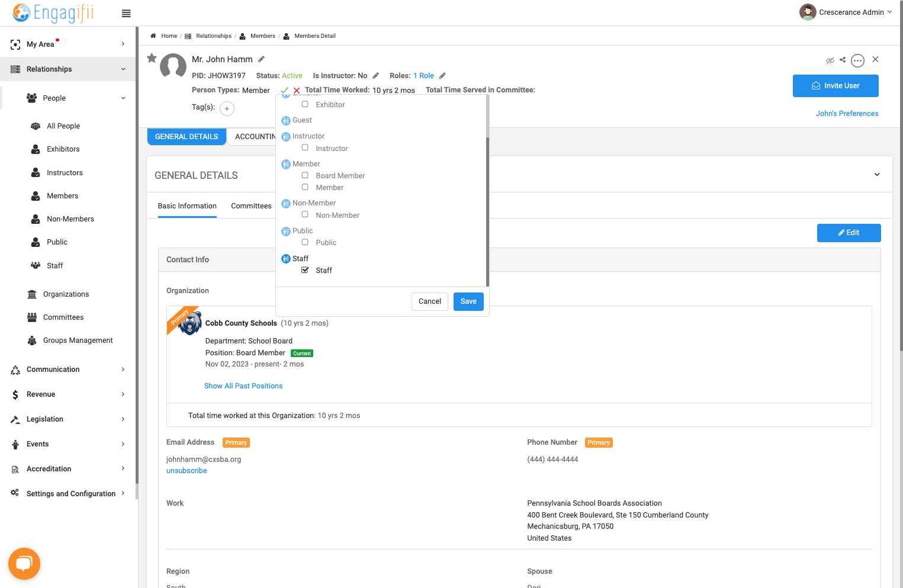Click Home icon in breadcrumb
This screenshot has width=903, height=588.
pyautogui.click(x=153, y=36)
